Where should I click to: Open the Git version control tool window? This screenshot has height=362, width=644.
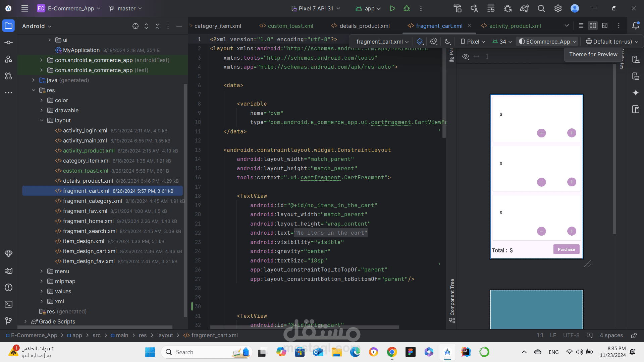pyautogui.click(x=8, y=321)
